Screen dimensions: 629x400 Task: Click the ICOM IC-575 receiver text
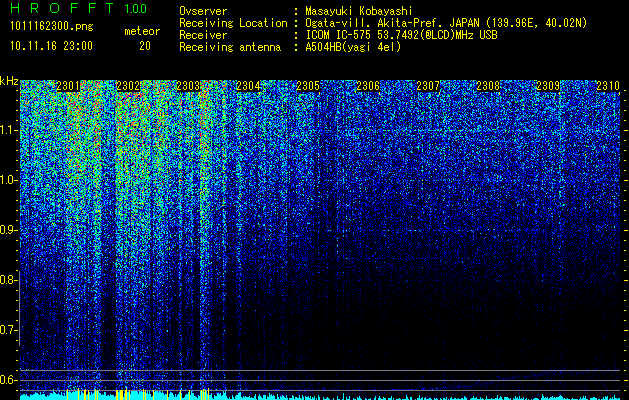click(401, 35)
